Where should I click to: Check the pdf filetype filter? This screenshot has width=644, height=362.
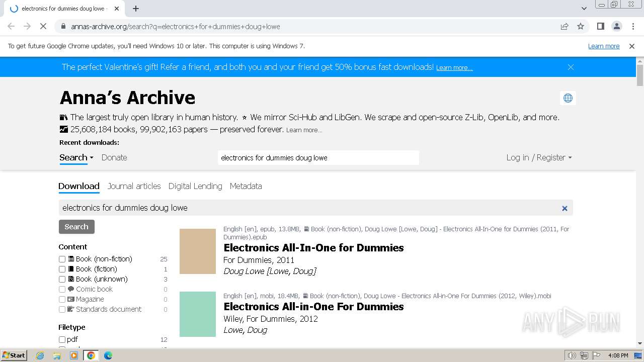[x=62, y=339]
